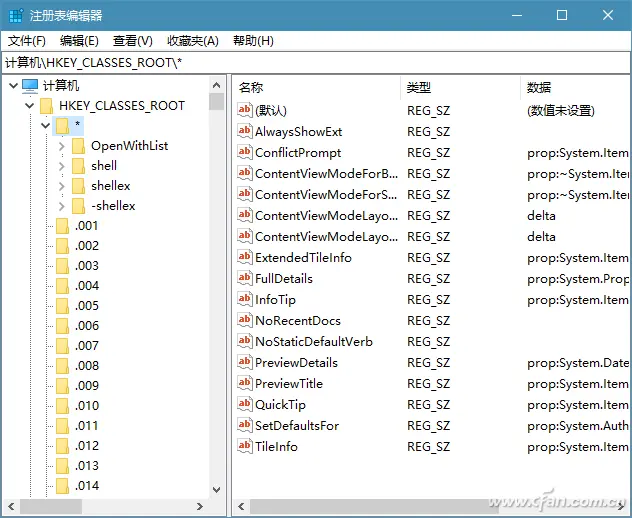The image size is (632, 518).
Task: Click the ab icon beside NoRecentDocs
Action: pos(245,320)
